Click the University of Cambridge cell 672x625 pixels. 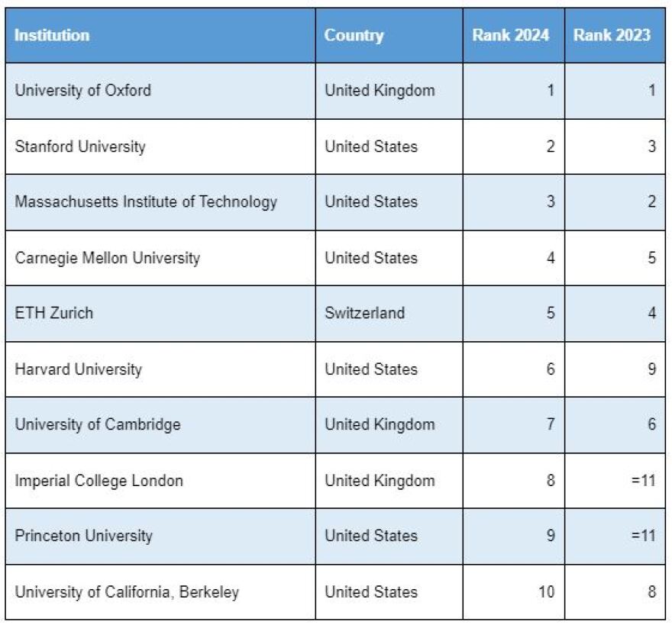98,424
